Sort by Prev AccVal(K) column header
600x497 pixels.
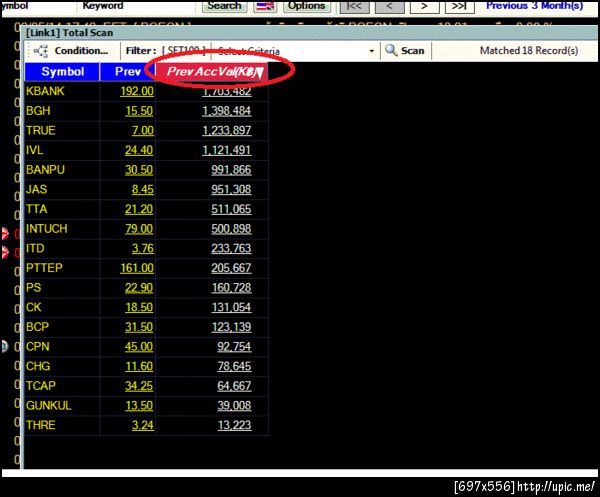[x=212, y=72]
